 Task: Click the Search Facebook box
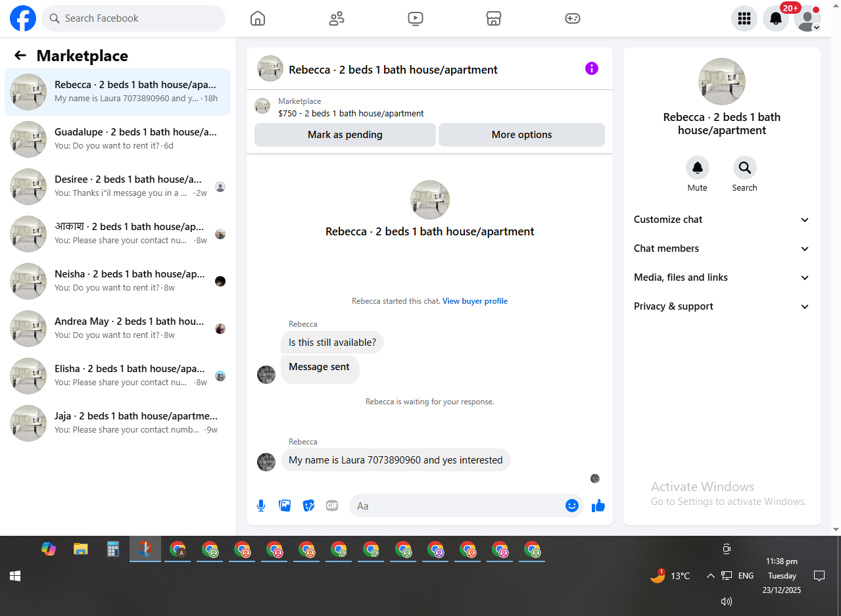133,18
